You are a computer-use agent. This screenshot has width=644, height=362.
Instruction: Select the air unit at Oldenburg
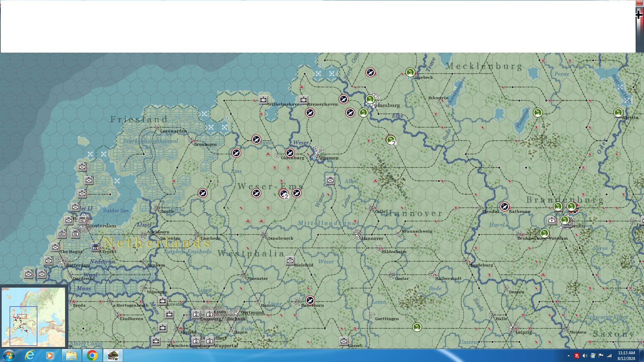pyautogui.click(x=290, y=153)
